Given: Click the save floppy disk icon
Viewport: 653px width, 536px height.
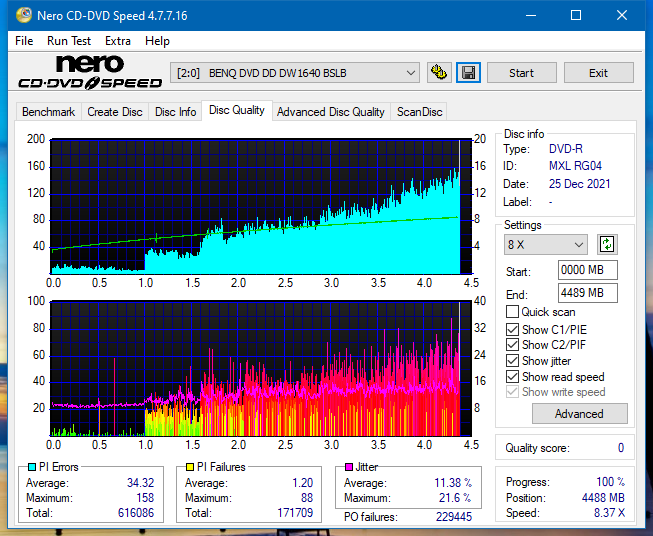Looking at the screenshot, I should pos(468,73).
